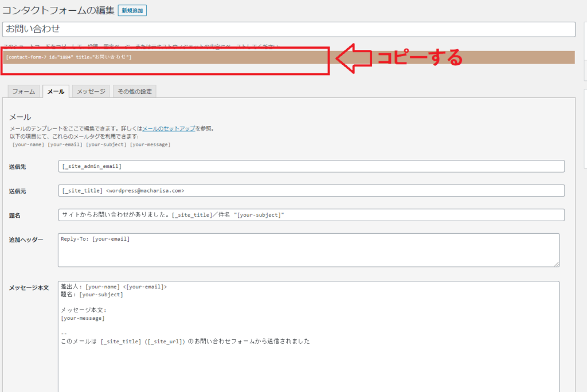587x392 pixels.
Task: Select the [your-name] mail tag
Action: click(28, 144)
